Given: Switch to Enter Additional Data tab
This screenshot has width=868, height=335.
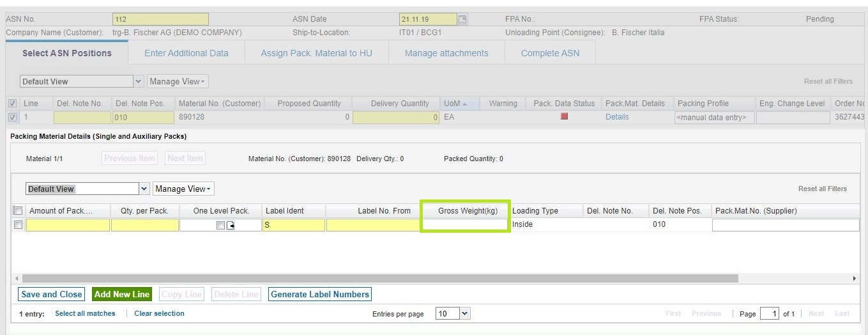Looking at the screenshot, I should 186,53.
